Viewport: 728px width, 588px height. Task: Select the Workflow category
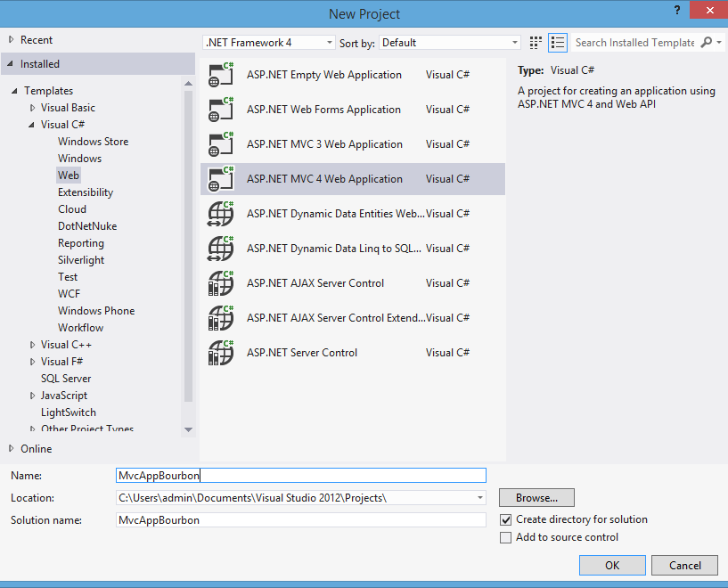pos(80,328)
